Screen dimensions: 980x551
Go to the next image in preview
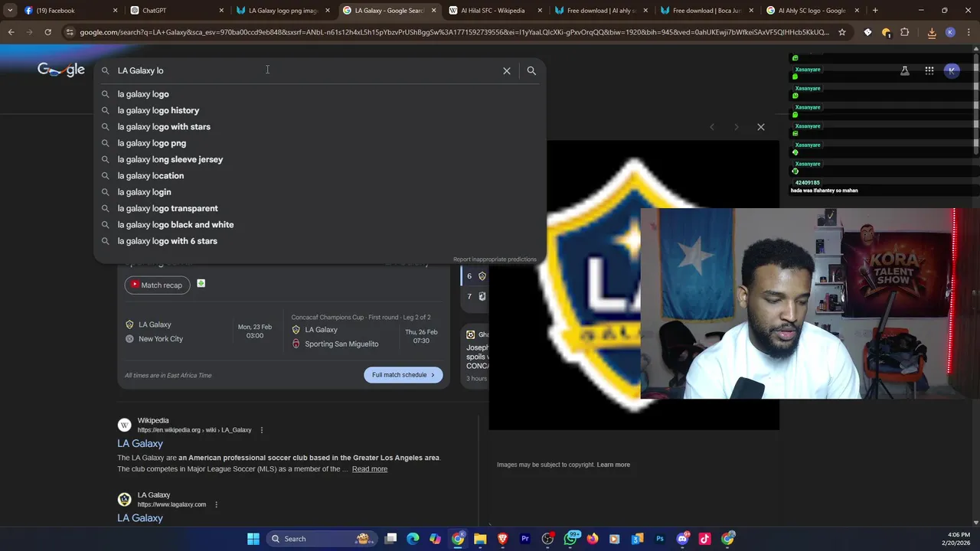tap(736, 127)
